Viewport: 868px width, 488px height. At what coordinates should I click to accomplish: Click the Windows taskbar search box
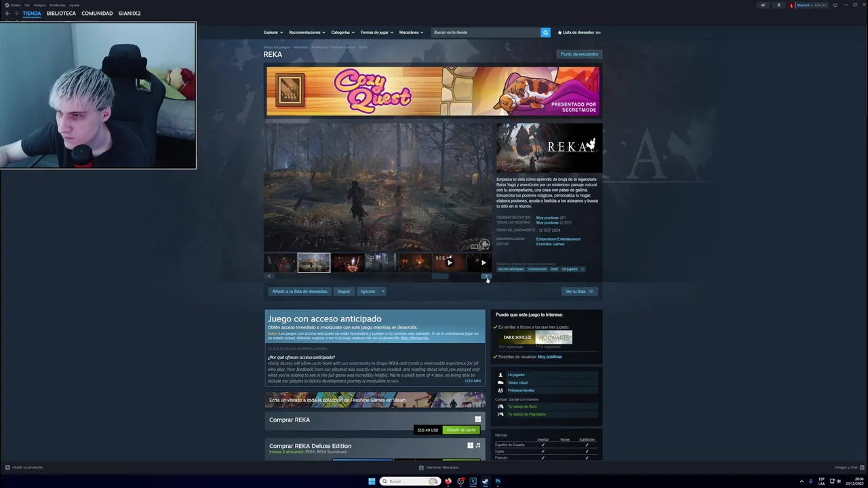tap(410, 481)
